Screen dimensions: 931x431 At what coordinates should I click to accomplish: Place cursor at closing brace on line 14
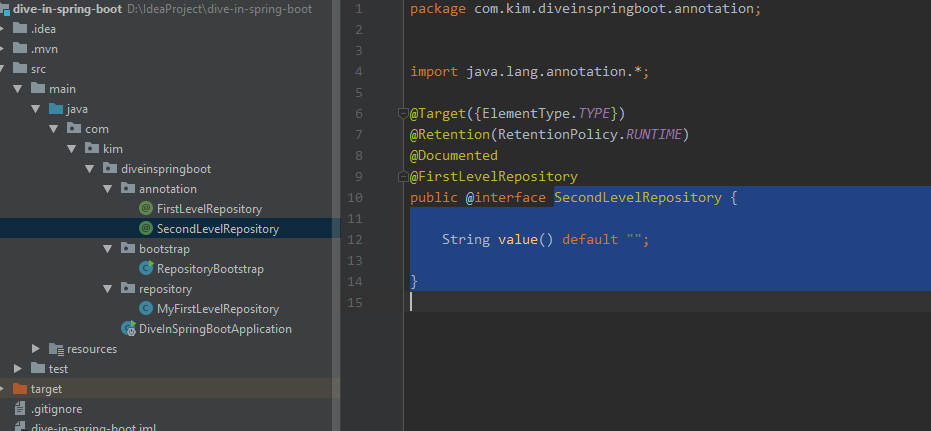coord(414,281)
